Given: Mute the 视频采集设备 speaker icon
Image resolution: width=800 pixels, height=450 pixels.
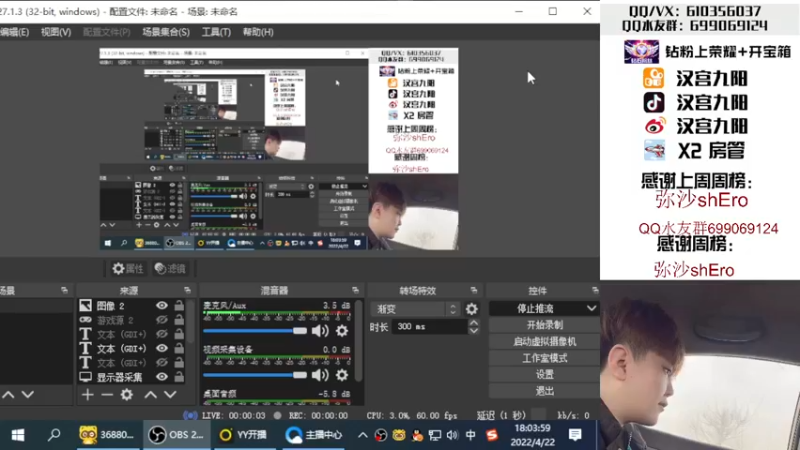Looking at the screenshot, I should tap(320, 375).
